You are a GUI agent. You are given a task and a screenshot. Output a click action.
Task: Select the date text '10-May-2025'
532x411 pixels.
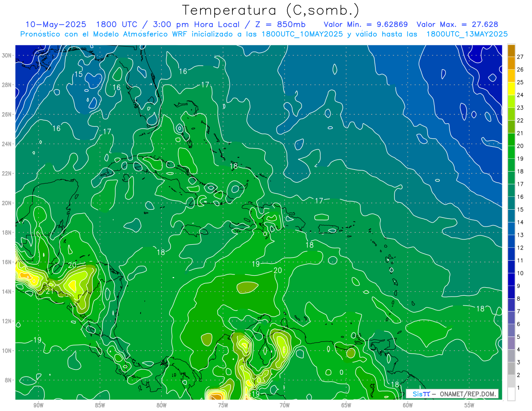[x=55, y=24]
